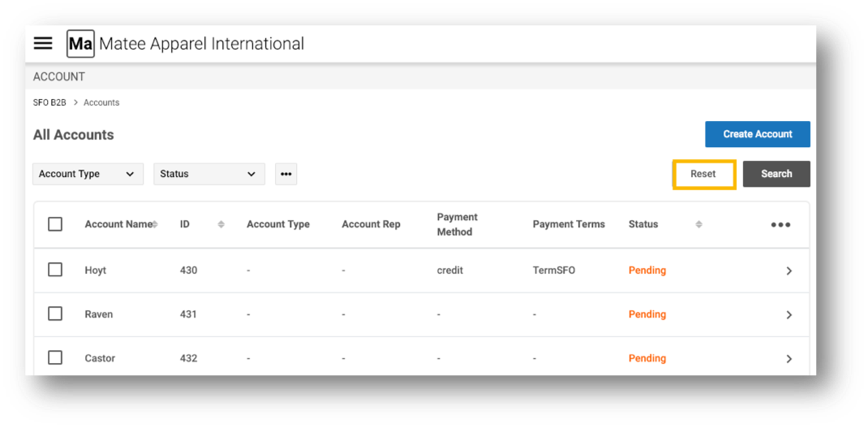Open Hoyt account details chevron
This screenshot has width=868, height=428.
[x=789, y=270]
